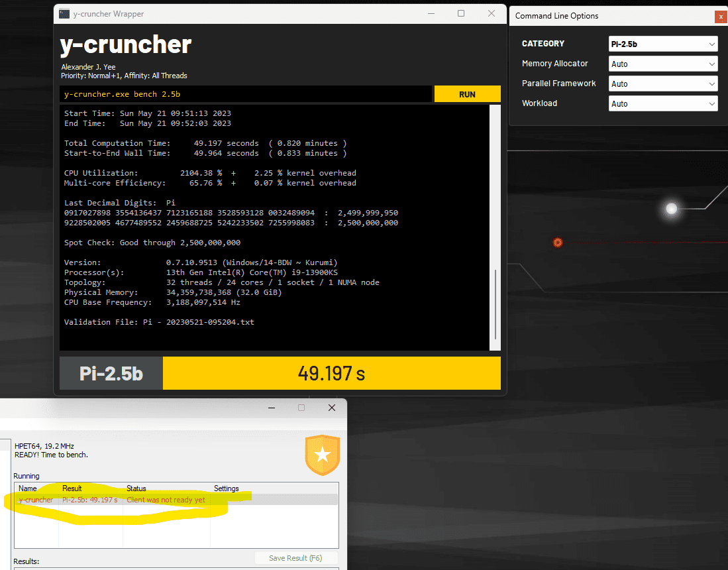The image size is (728, 570).
Task: Close the lower benchmark client window
Action: click(x=331, y=408)
